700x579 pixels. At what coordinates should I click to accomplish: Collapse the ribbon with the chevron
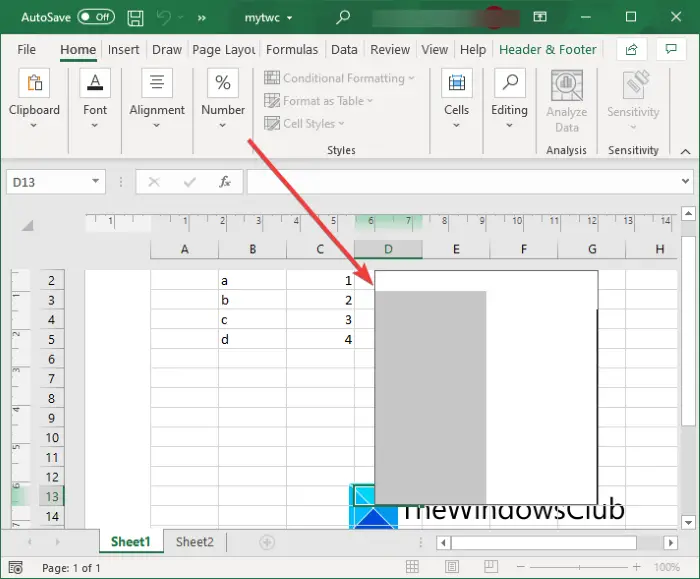pos(685,152)
